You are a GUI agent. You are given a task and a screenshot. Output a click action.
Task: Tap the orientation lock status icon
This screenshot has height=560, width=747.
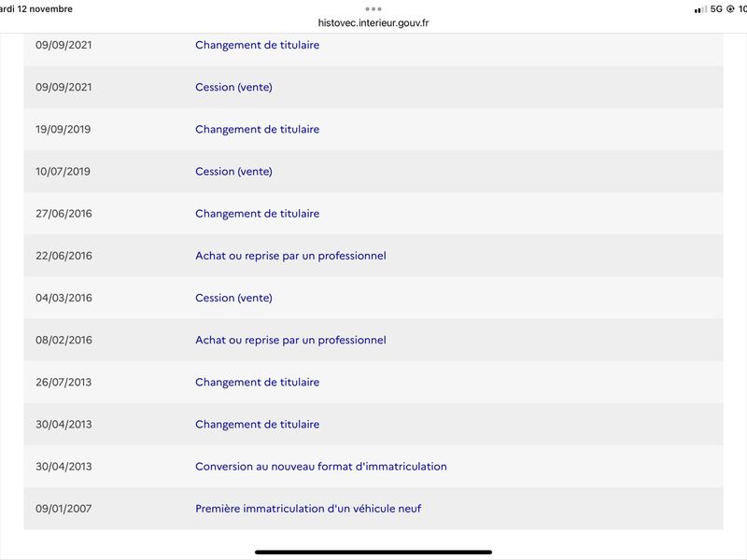tap(730, 9)
